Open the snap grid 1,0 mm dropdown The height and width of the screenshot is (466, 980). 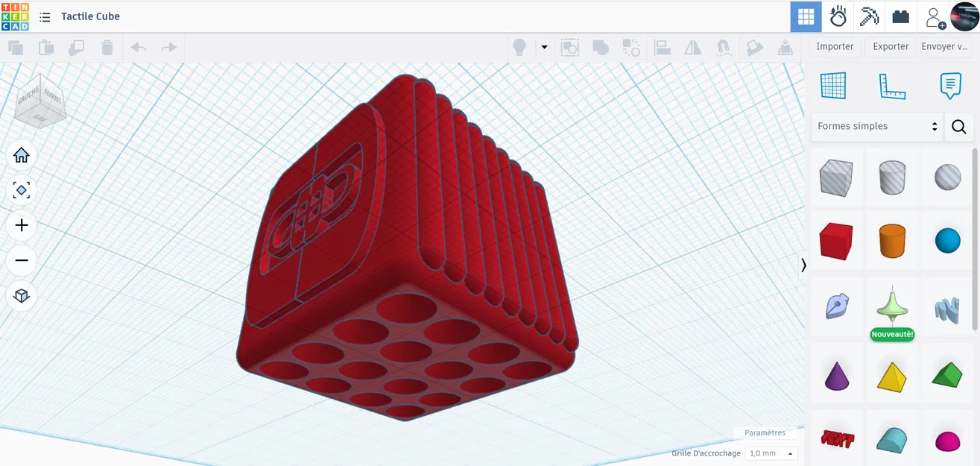[771, 453]
